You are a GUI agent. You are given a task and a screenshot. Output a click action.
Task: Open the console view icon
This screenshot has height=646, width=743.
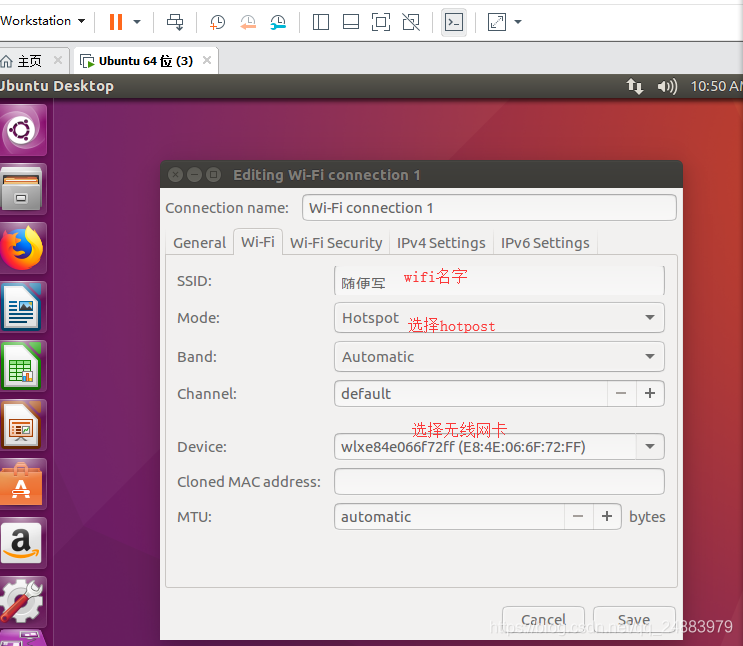(454, 22)
